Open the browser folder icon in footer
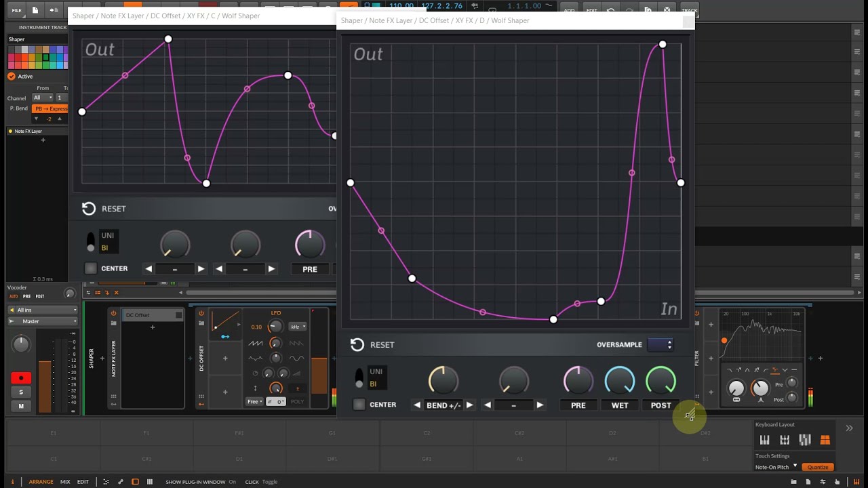Image resolution: width=868 pixels, height=488 pixels. tap(793, 482)
